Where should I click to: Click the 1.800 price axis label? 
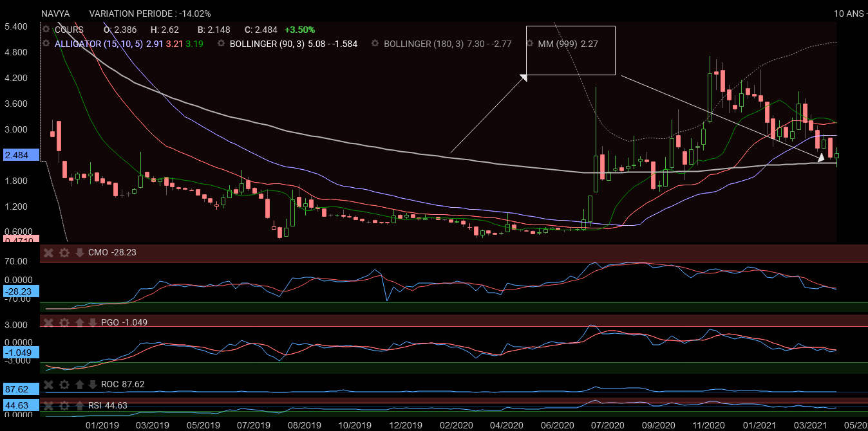pos(15,181)
